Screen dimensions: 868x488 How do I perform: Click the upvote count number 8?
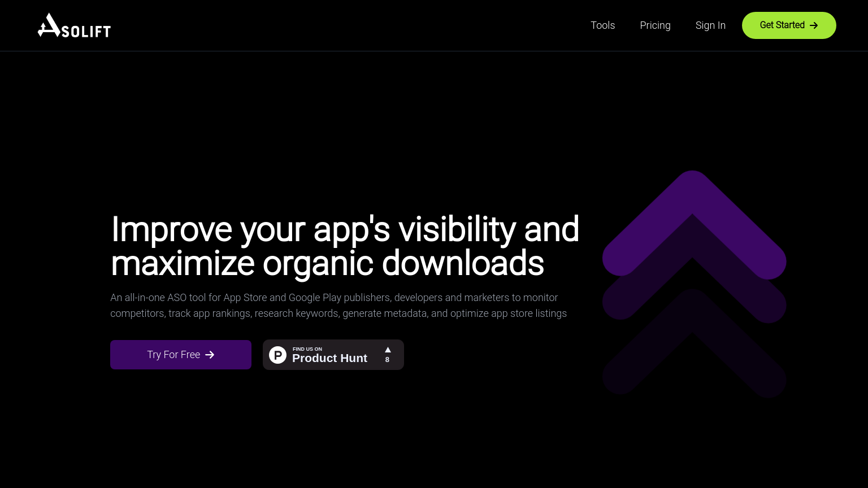387,360
